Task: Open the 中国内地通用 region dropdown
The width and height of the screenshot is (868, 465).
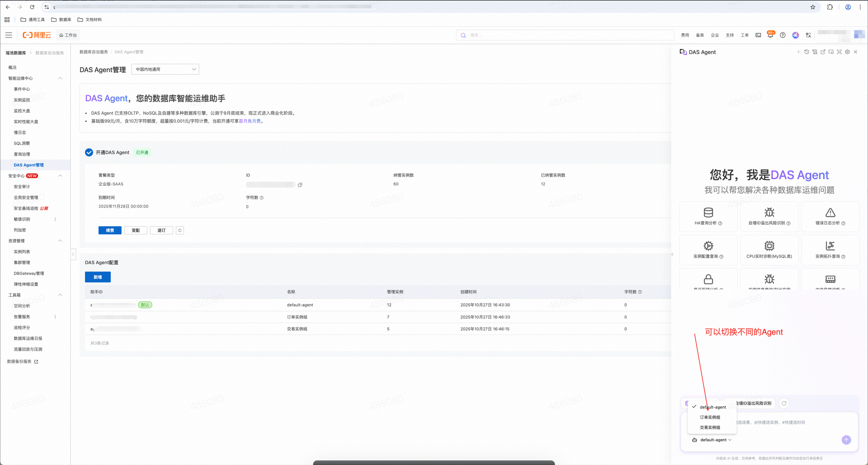Action: coord(165,69)
